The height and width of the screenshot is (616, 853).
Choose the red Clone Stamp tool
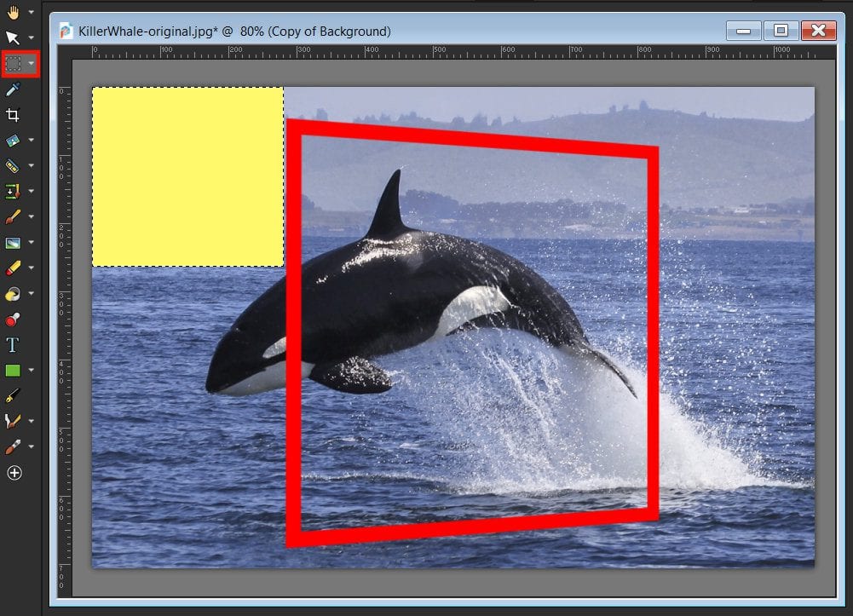(13, 319)
